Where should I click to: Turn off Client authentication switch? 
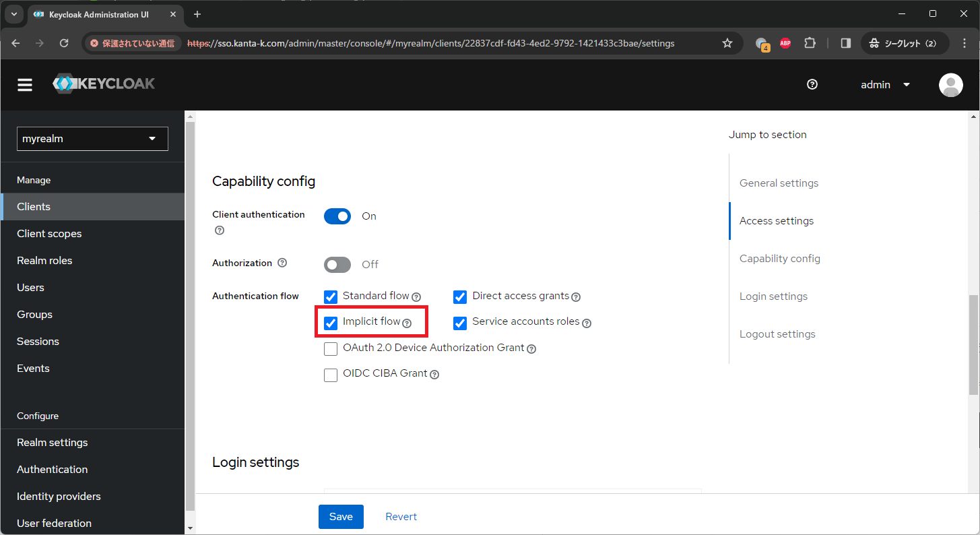[x=337, y=216]
